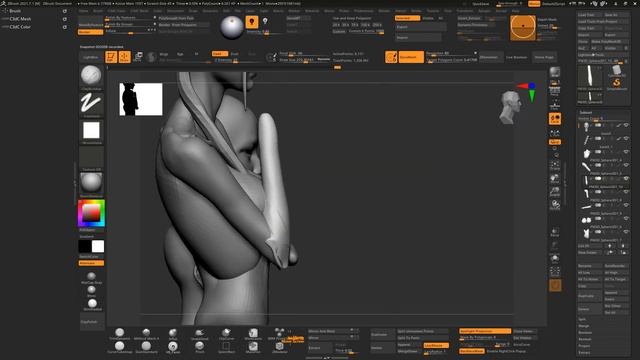Open the Zplugin menu
640x360 pixels.
pos(484,11)
